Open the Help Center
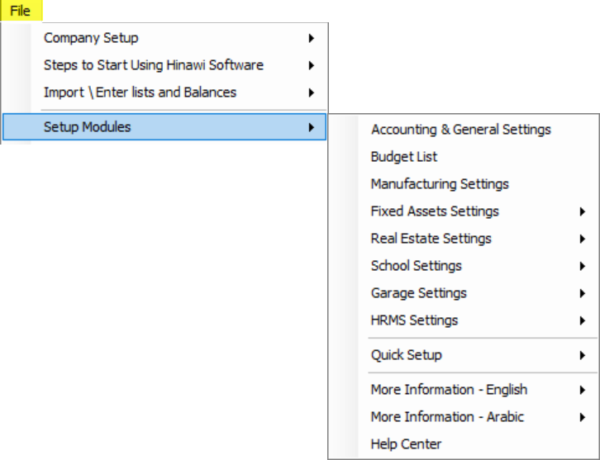The image size is (600, 460). tap(464, 444)
